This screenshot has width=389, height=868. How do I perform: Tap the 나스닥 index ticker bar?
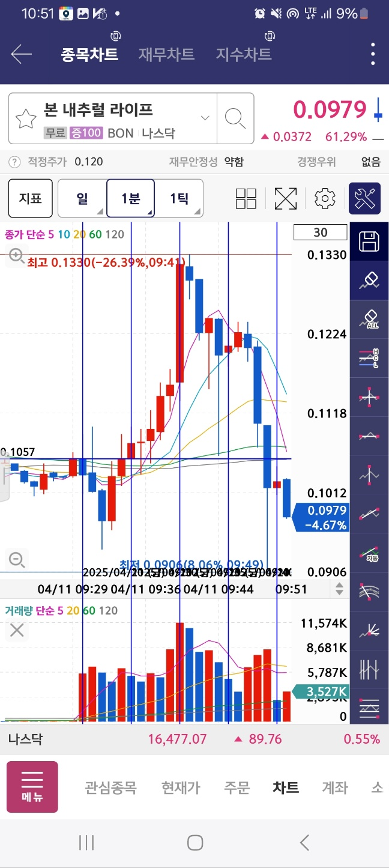pyautogui.click(x=194, y=739)
